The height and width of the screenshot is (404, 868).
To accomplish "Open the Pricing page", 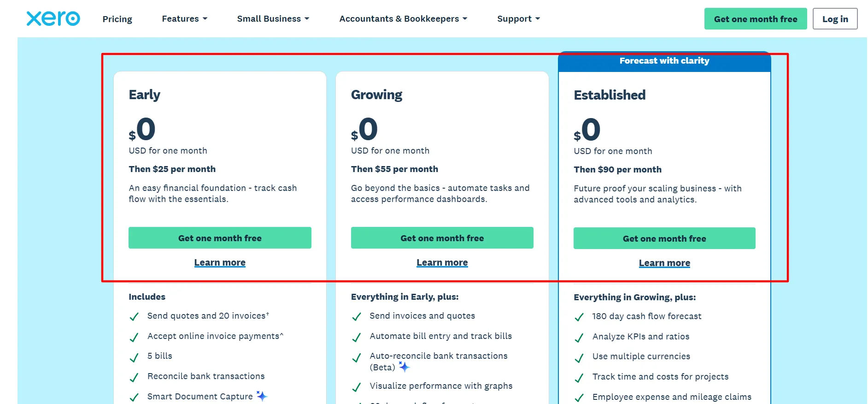I will (117, 19).
